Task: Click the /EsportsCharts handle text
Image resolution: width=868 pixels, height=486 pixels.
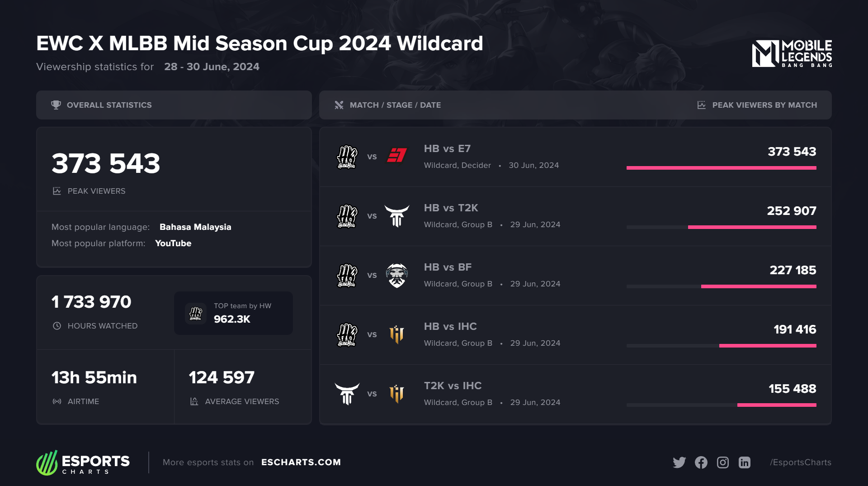Action: click(801, 462)
